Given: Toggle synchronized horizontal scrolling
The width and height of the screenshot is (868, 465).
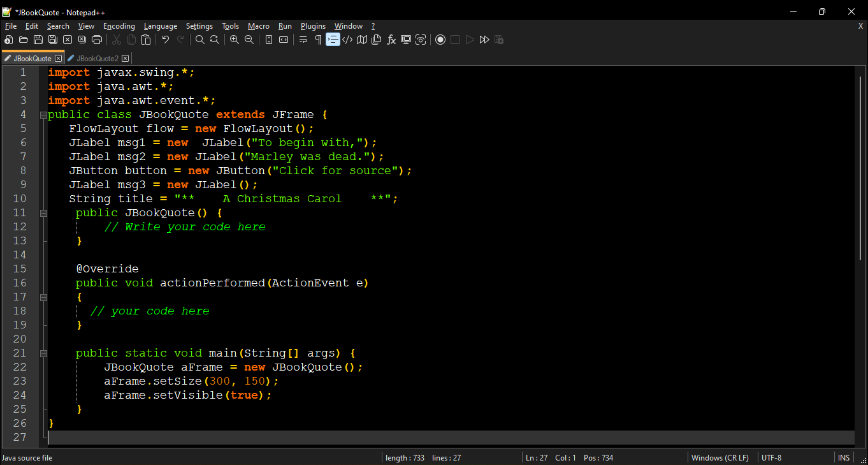Looking at the screenshot, I should click(x=284, y=40).
